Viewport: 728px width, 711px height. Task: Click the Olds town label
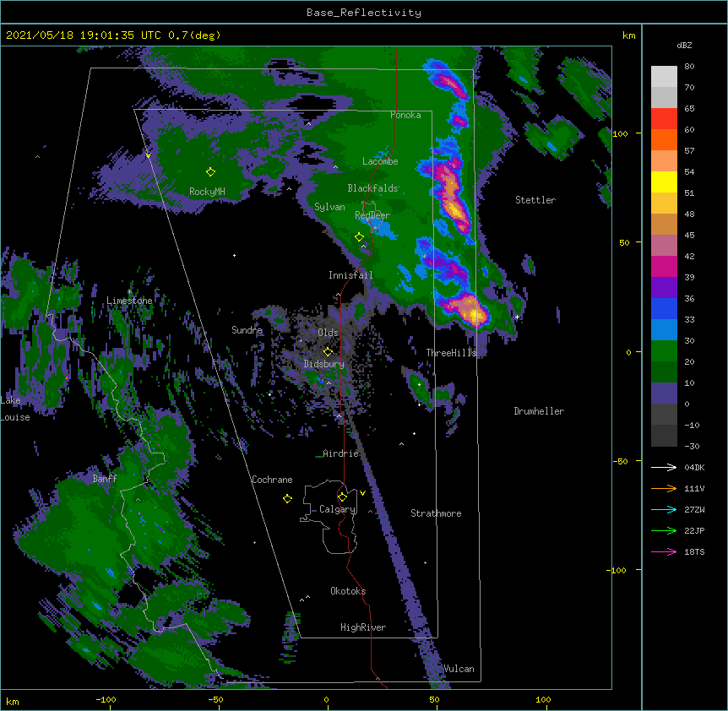coord(328,333)
